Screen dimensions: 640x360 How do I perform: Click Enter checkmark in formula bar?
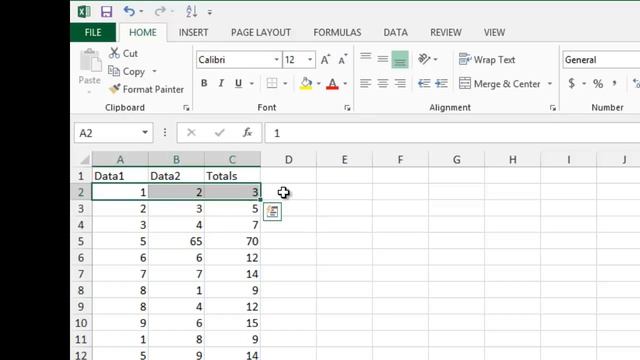(x=220, y=133)
